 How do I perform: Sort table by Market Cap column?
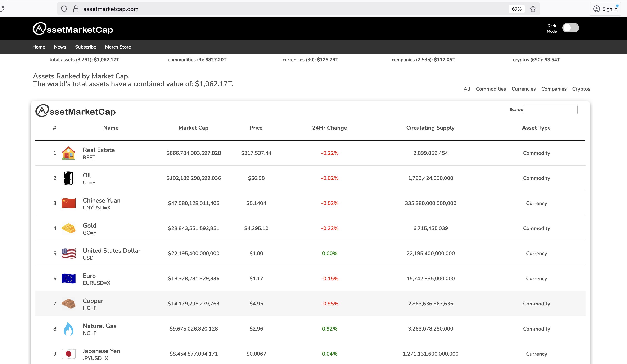pos(193,128)
